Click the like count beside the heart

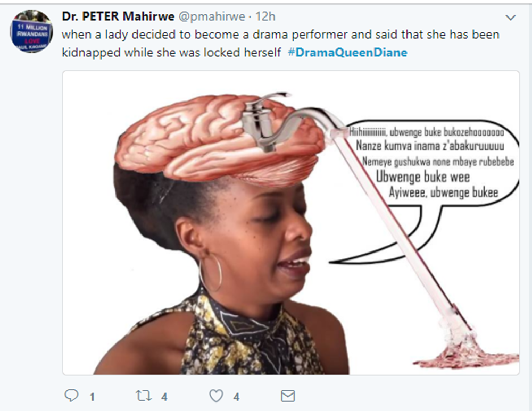click(x=237, y=397)
